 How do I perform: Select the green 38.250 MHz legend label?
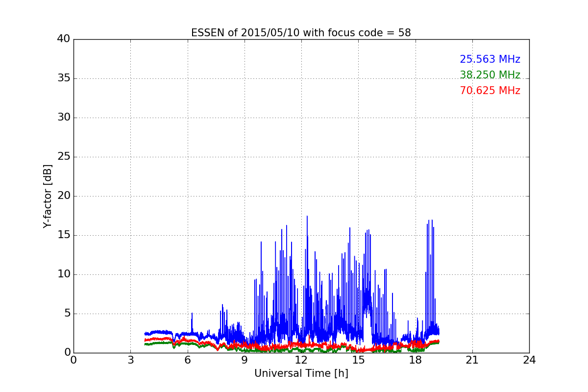tap(490, 75)
